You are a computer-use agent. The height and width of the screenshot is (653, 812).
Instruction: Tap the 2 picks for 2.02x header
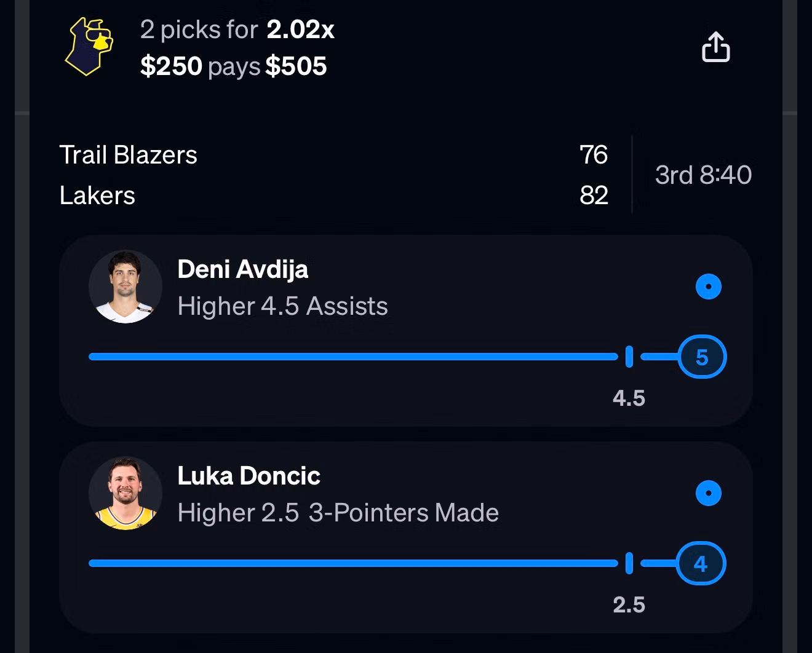coord(237,30)
